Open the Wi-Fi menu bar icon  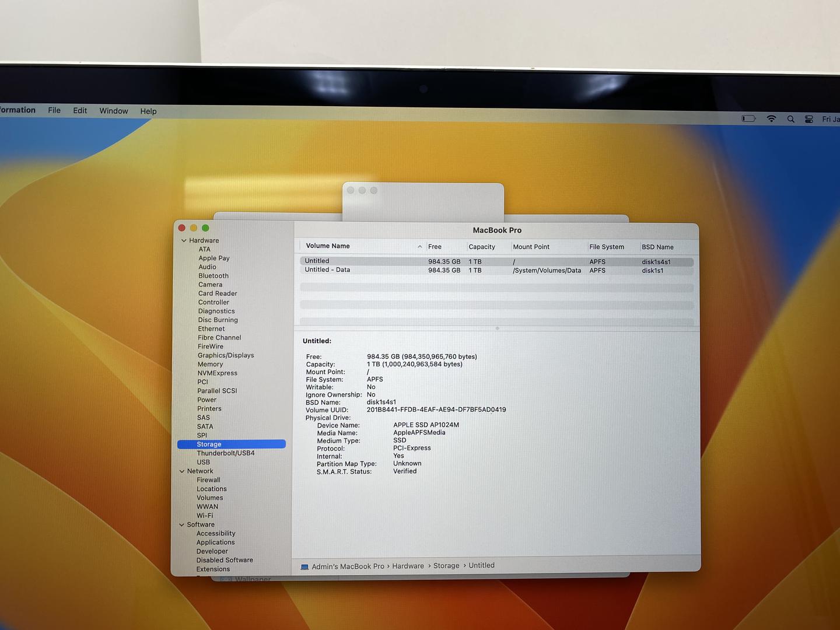[771, 118]
